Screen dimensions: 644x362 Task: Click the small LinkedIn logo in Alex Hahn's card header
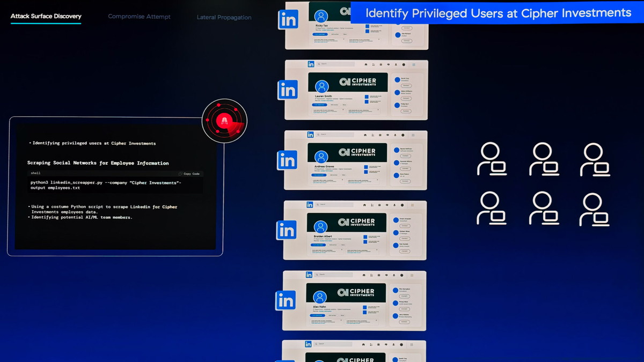tap(309, 275)
